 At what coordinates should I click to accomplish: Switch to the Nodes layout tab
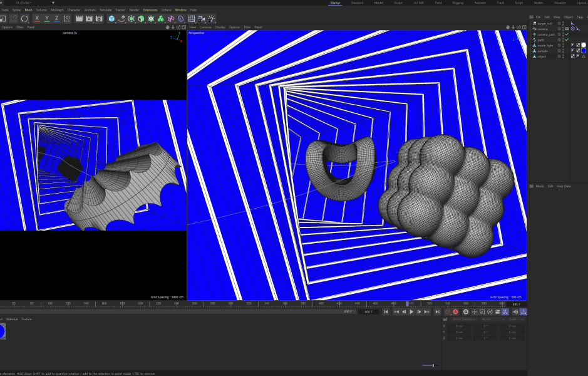(538, 3)
